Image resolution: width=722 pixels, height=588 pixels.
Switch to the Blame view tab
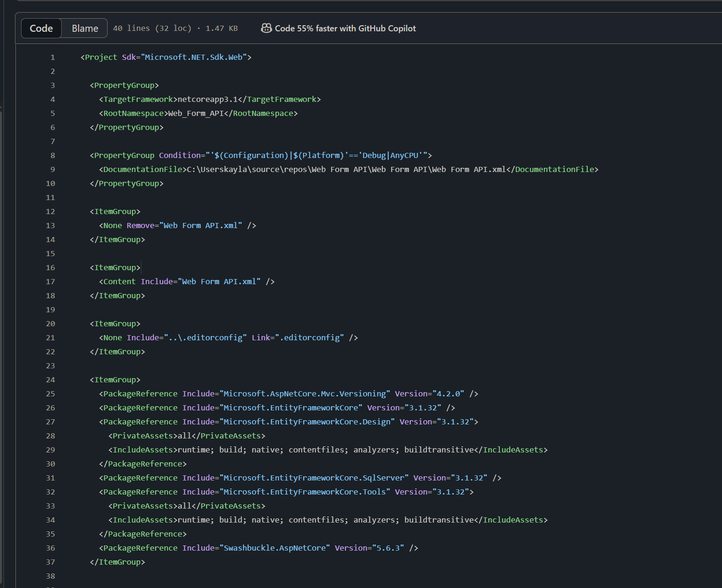[85, 29]
